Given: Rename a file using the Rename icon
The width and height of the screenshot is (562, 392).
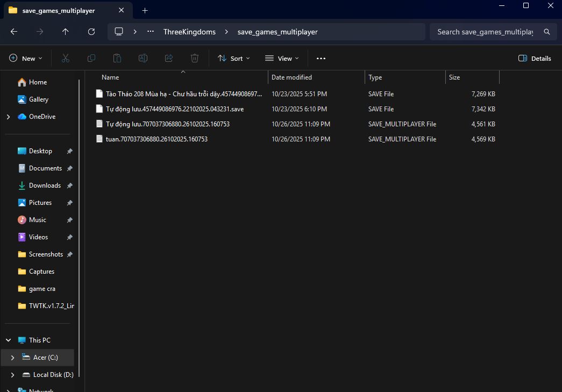Looking at the screenshot, I should pos(143,58).
